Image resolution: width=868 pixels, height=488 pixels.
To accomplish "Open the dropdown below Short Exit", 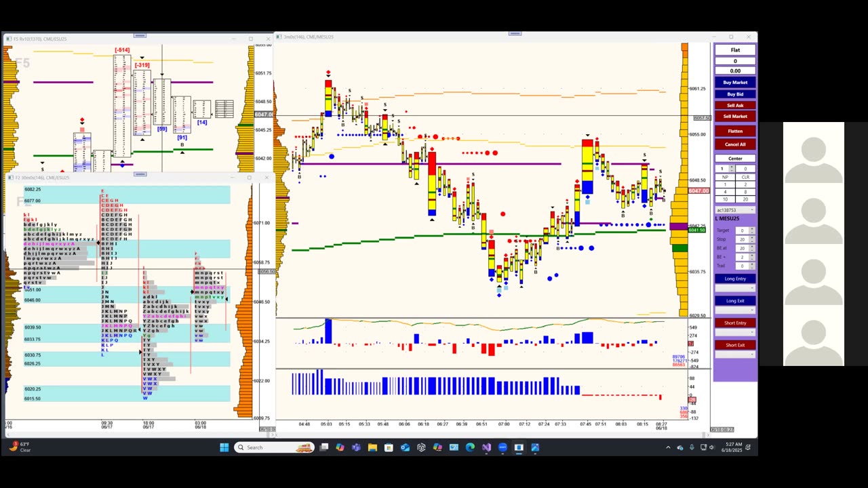I will [735, 354].
